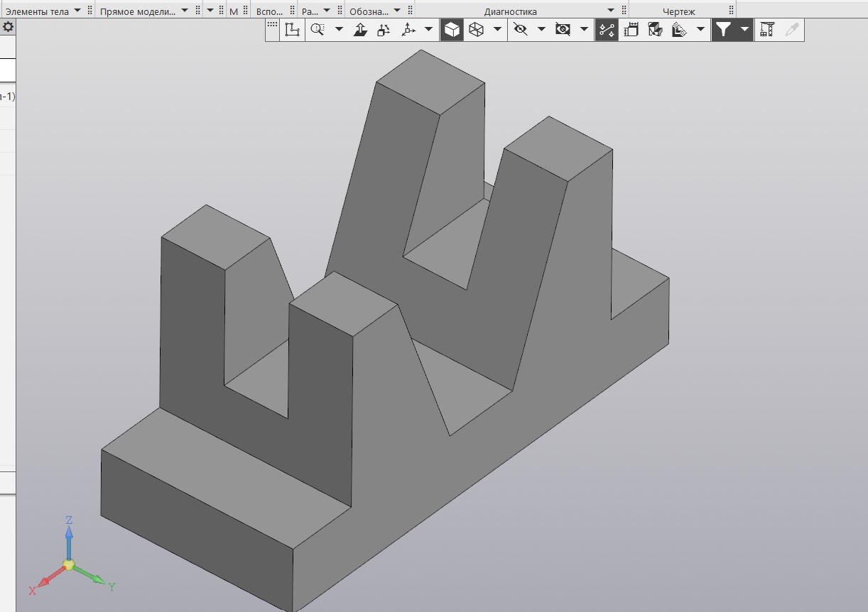Click the stepped layers icon
Viewport: 868px width, 612px height.
[x=679, y=30]
